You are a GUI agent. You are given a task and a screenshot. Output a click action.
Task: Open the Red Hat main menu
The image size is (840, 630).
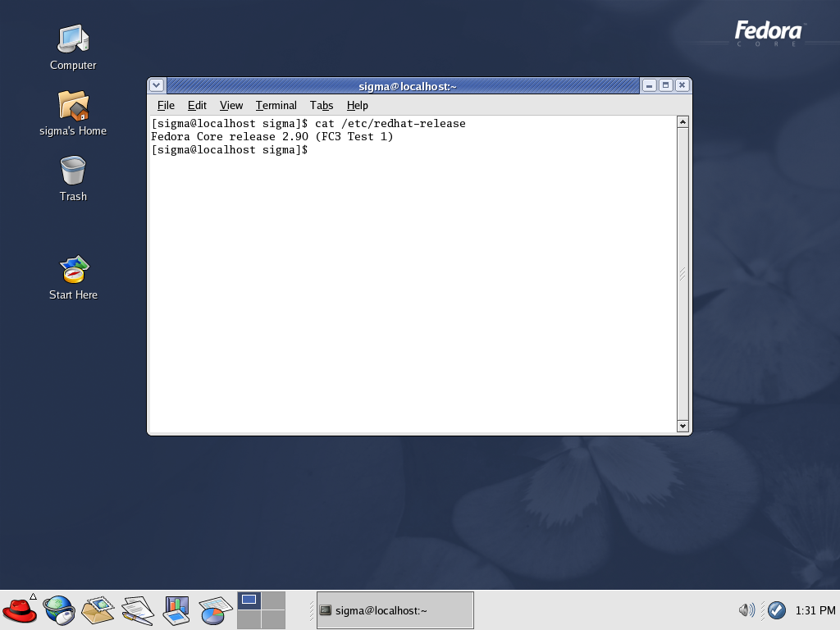(20, 609)
